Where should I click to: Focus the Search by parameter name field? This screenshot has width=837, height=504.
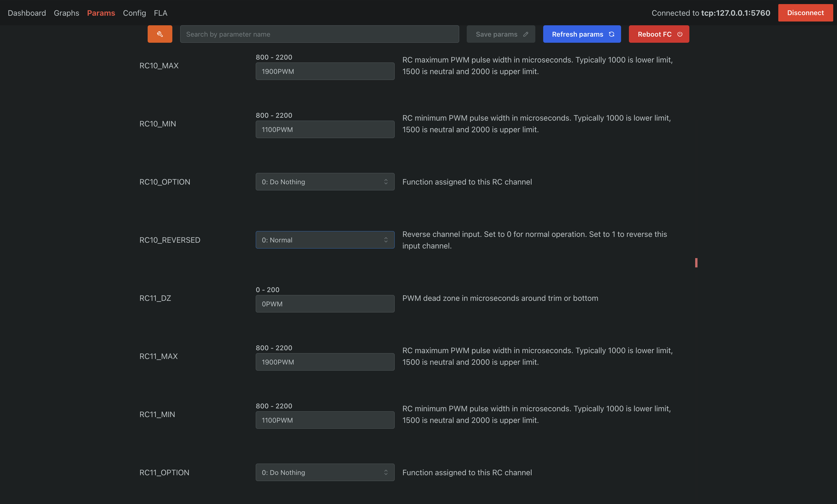coord(319,34)
